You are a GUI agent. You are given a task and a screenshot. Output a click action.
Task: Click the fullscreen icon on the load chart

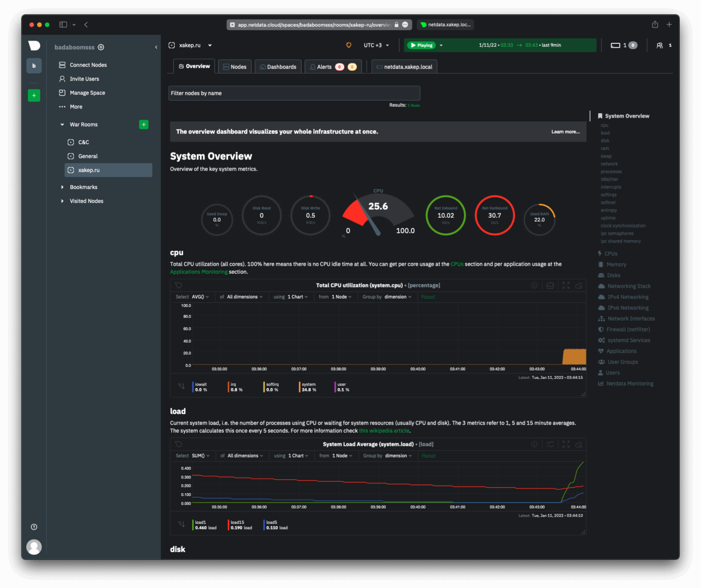click(566, 444)
